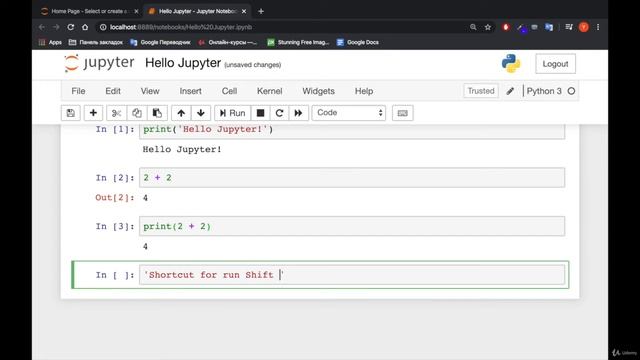Select the 'Hello Jupyter!' output text

tap(182, 149)
